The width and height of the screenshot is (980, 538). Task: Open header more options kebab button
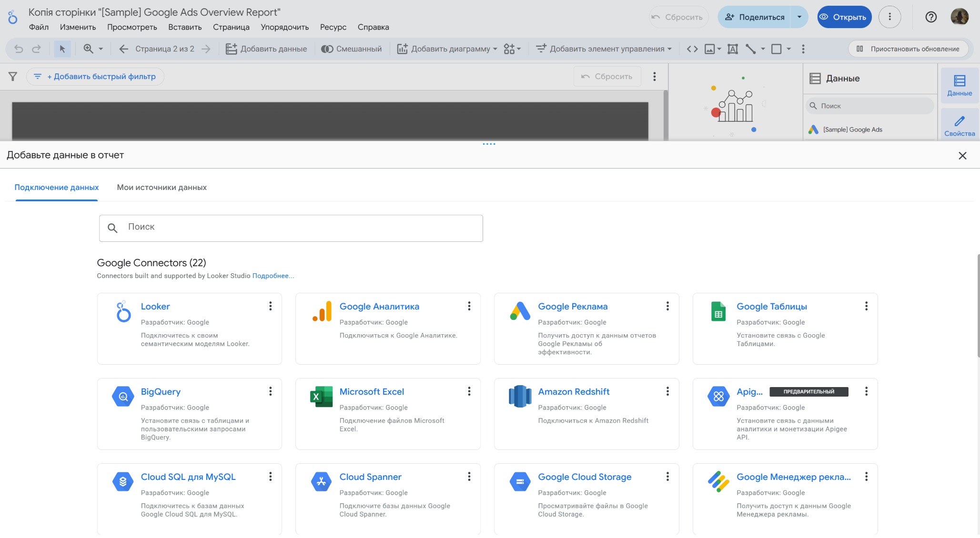889,17
